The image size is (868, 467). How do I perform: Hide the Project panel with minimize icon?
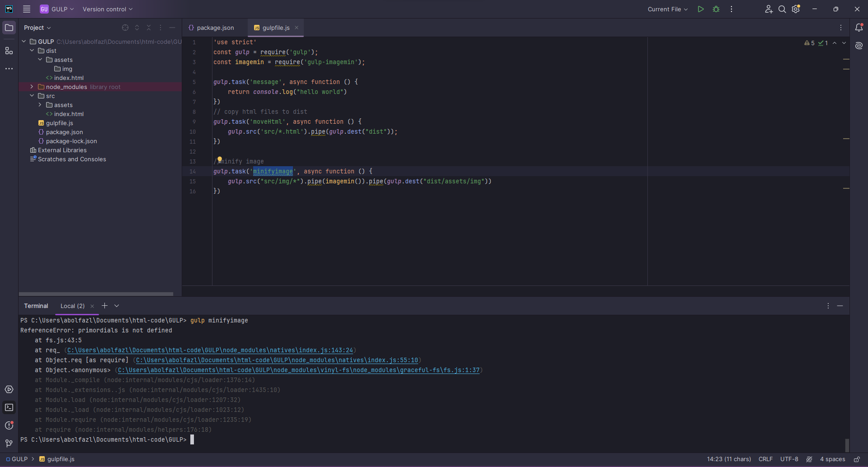[x=172, y=28]
